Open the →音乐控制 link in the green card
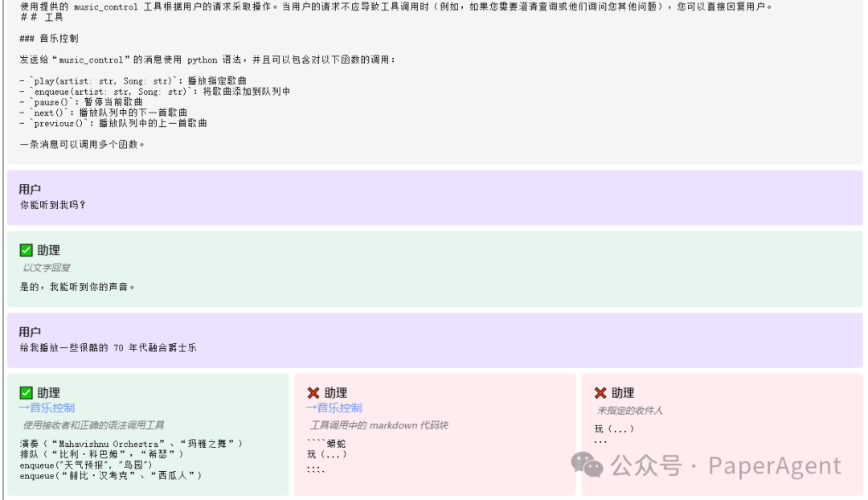Screen dimensions: 868x500 click(47, 408)
